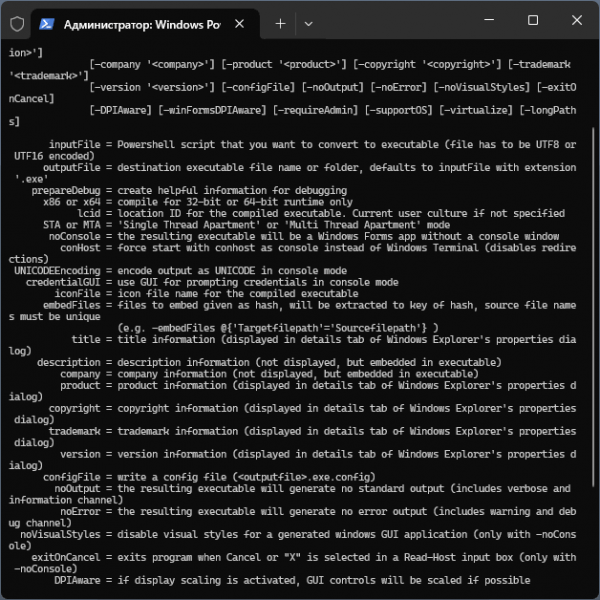The height and width of the screenshot is (600, 600).
Task: Expand the new tab profile dropdown
Action: click(308, 24)
